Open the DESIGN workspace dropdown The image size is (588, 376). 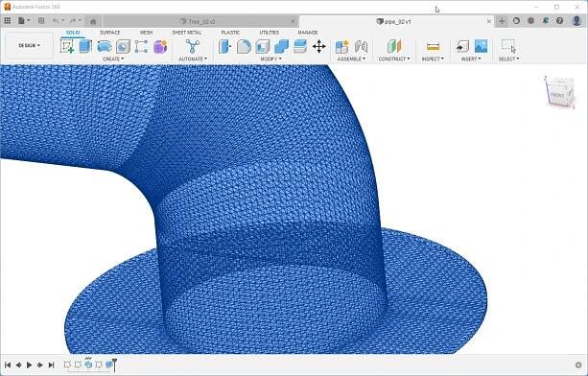click(29, 45)
